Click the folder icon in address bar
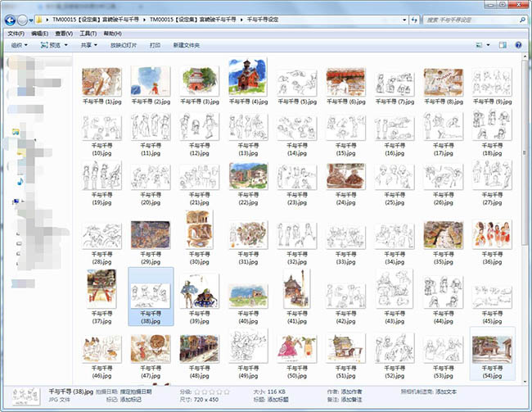Viewport: 532px width, 412px height. 39,20
